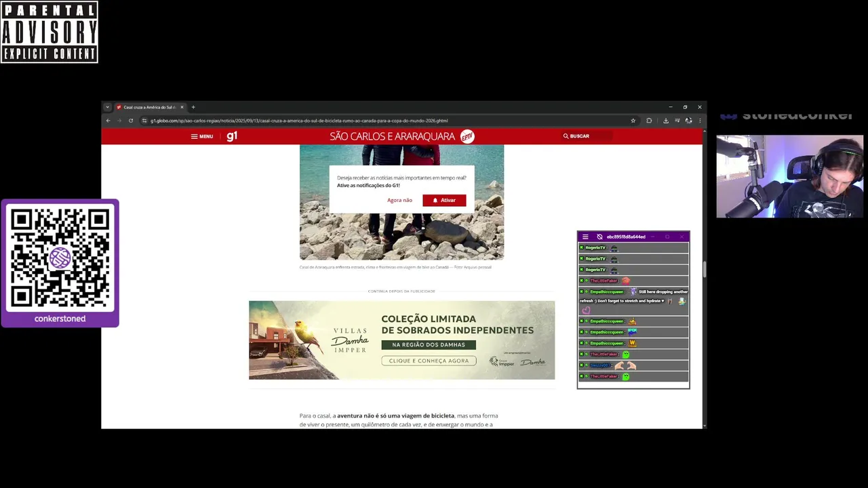Activate notifications with the Ativar button
The image size is (868, 488).
click(x=444, y=200)
